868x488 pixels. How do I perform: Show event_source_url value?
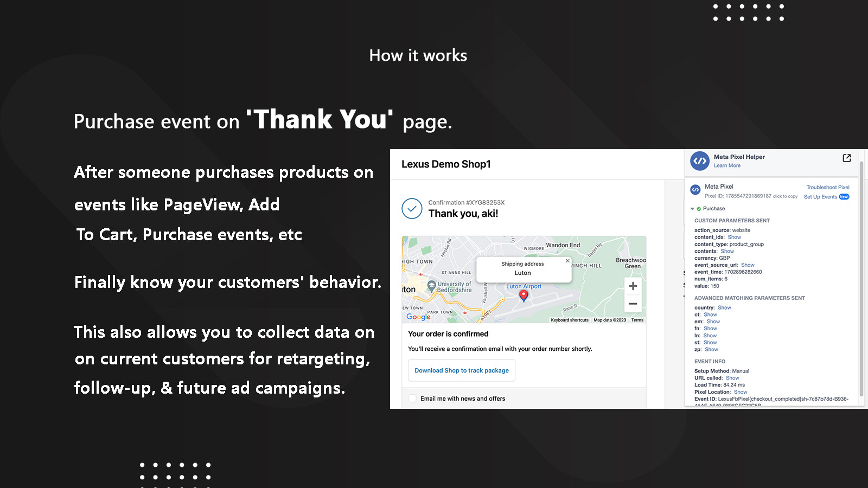(748, 265)
